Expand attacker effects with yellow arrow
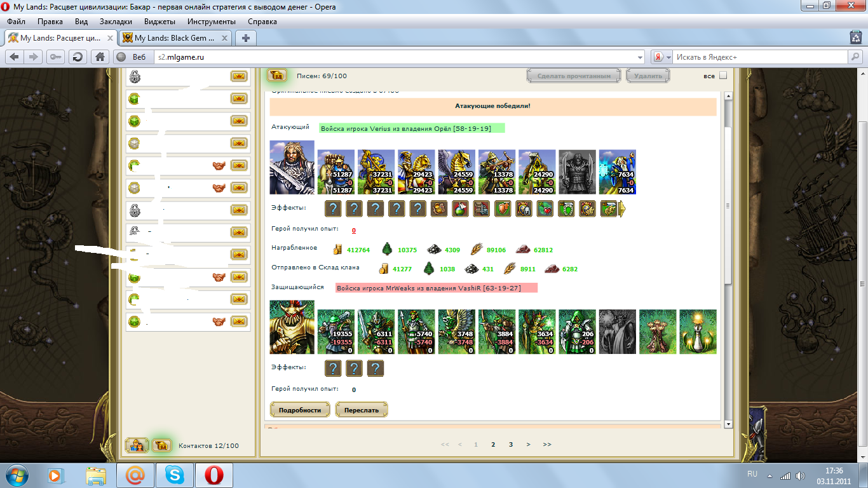This screenshot has width=868, height=488. (x=623, y=208)
